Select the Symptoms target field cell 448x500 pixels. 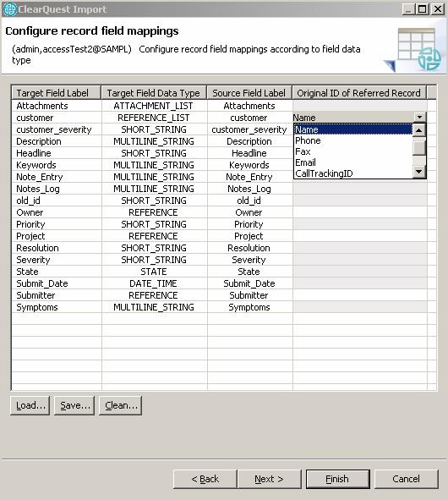coord(57,307)
